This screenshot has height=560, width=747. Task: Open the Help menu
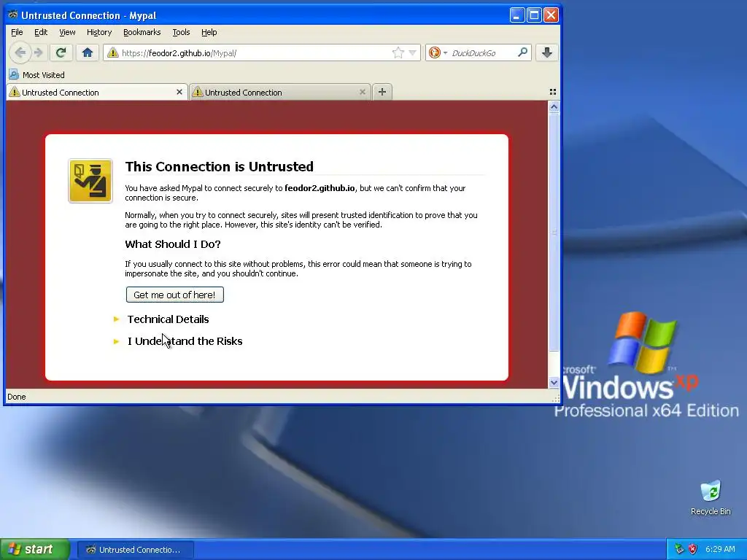pyautogui.click(x=209, y=32)
